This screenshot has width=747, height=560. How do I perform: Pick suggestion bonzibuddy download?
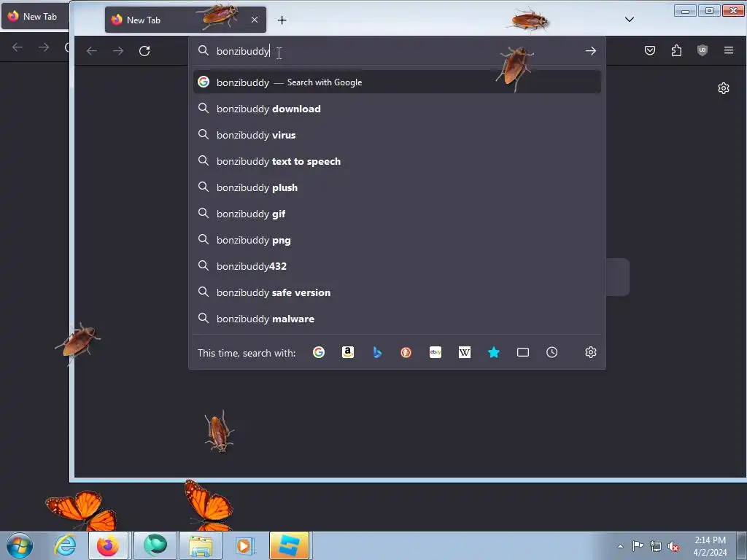(x=397, y=109)
